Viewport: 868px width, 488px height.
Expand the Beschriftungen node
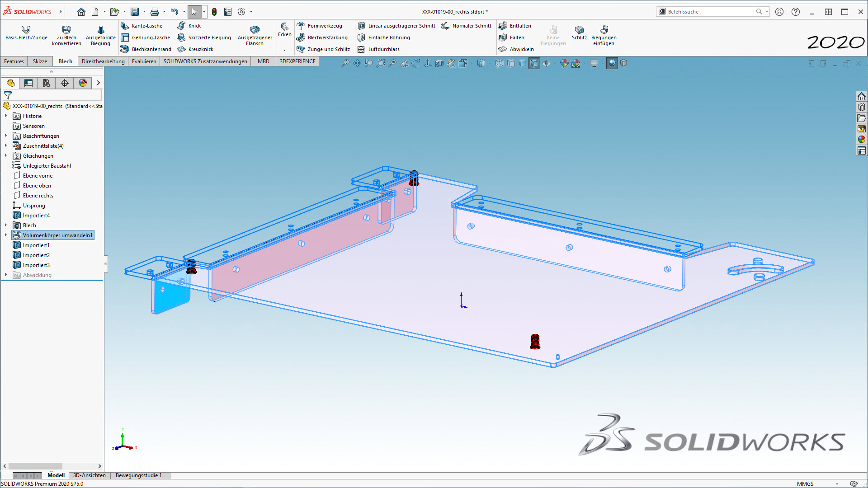pos(6,136)
